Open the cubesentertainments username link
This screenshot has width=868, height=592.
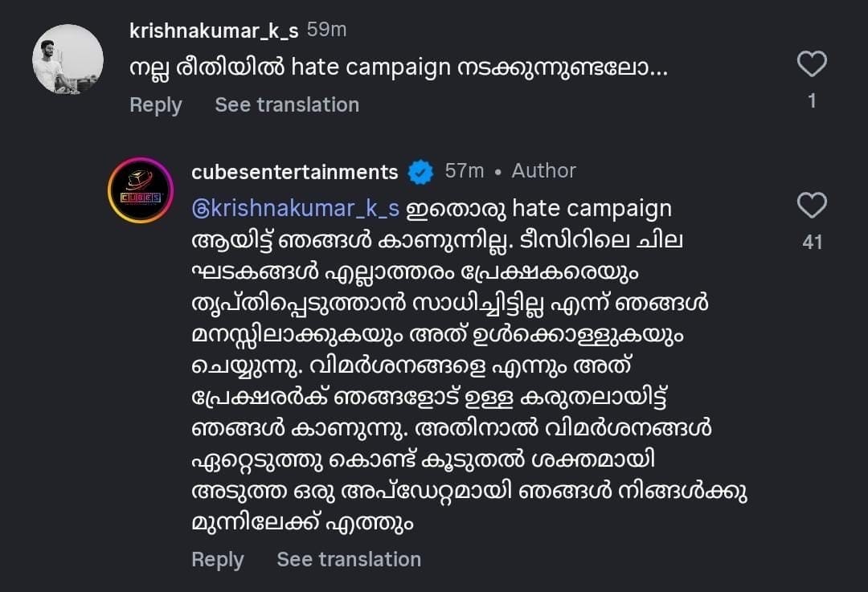[295, 172]
